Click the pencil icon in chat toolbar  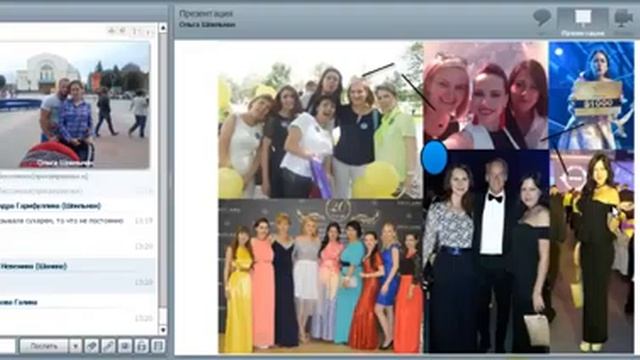pyautogui.click(x=108, y=346)
